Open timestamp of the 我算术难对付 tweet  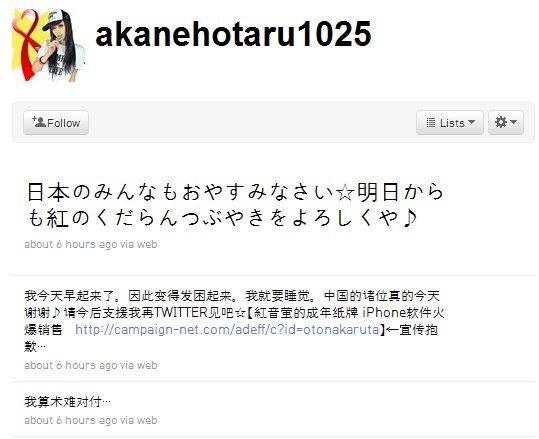coord(71,420)
